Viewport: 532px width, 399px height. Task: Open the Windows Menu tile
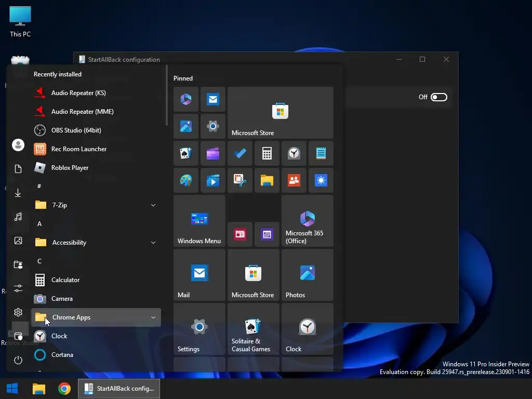199,221
